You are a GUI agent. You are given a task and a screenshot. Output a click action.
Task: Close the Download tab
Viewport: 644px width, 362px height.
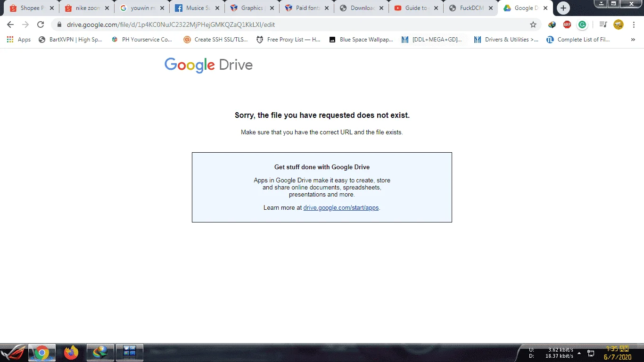tap(381, 8)
